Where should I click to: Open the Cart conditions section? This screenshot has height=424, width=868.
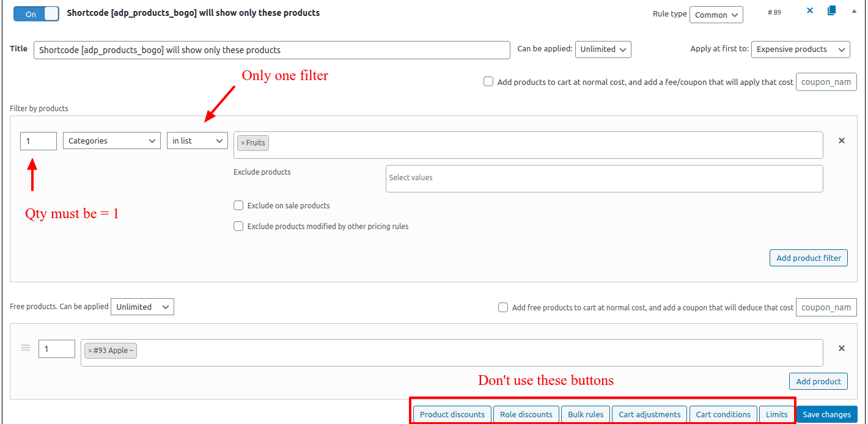pyautogui.click(x=723, y=414)
